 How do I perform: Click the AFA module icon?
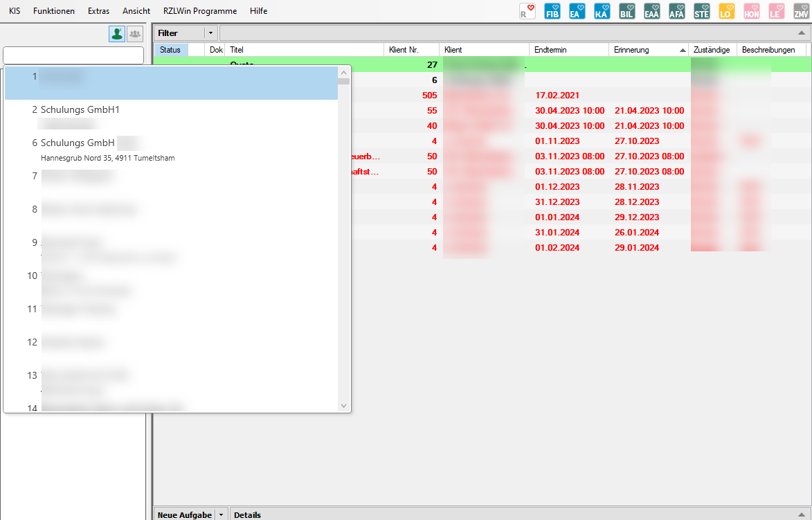tap(676, 12)
